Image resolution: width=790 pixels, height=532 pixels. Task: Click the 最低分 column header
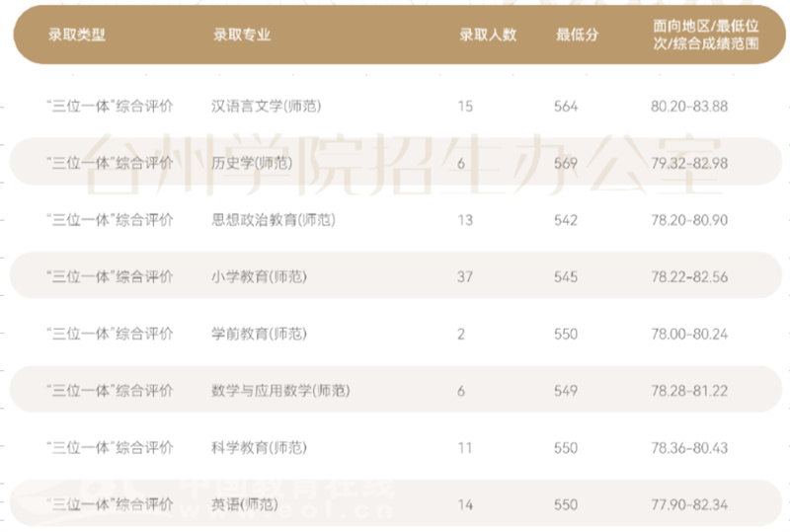tap(577, 35)
